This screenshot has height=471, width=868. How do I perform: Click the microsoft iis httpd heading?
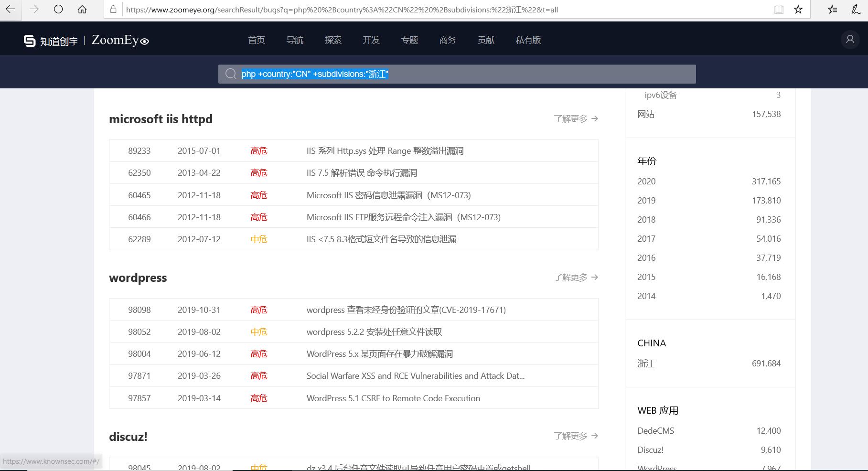[161, 119]
